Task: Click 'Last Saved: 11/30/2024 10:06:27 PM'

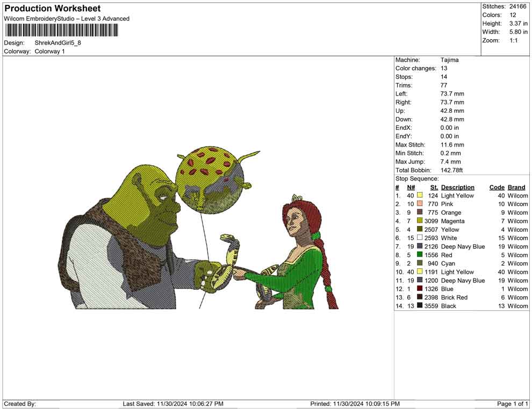Action: 173,404
